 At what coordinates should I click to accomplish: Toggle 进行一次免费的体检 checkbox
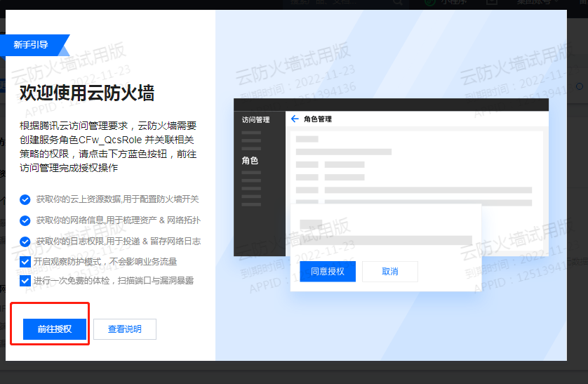point(25,281)
